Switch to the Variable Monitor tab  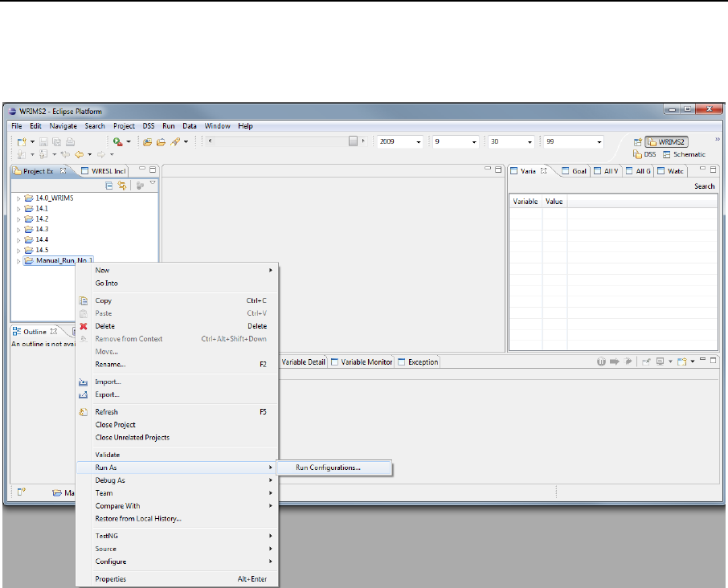pos(362,362)
